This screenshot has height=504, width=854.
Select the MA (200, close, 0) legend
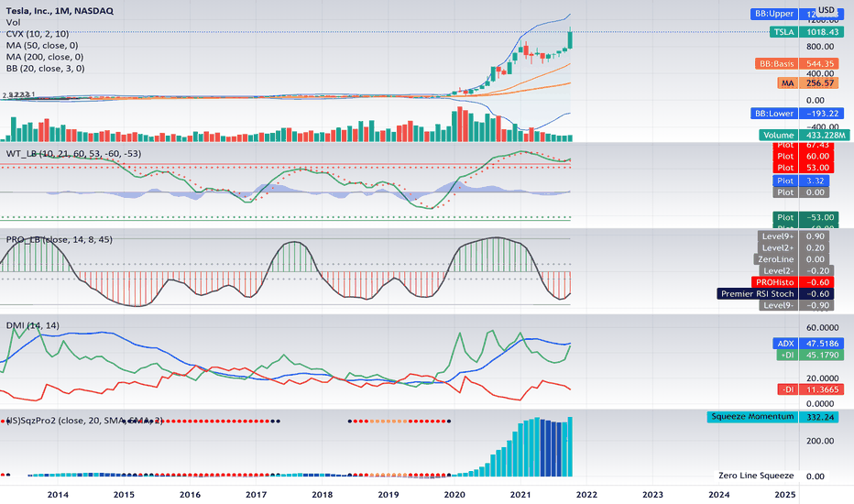45,57
